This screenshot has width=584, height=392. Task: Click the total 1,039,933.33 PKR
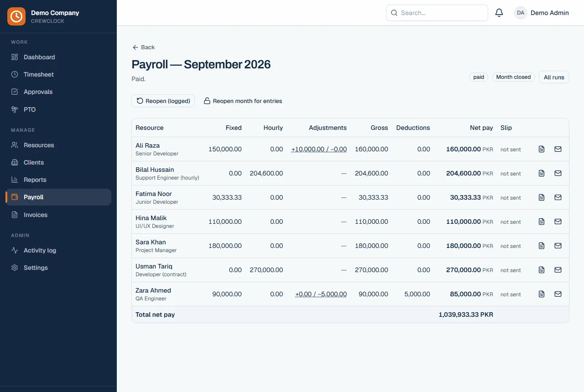466,315
